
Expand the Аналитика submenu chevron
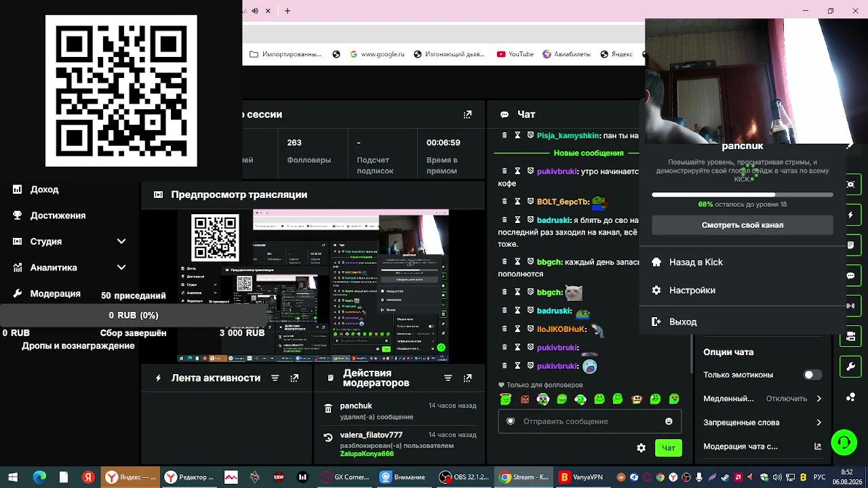click(x=121, y=267)
